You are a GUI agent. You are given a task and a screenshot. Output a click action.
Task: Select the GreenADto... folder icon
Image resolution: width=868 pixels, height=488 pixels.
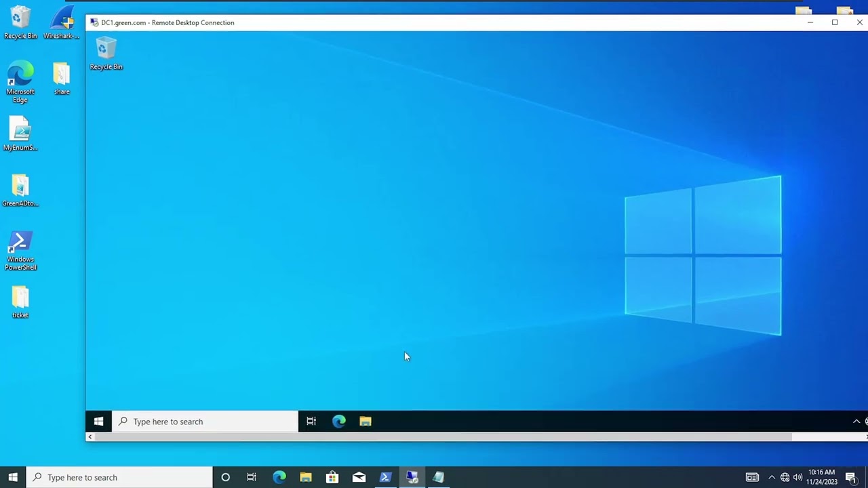coord(20,190)
